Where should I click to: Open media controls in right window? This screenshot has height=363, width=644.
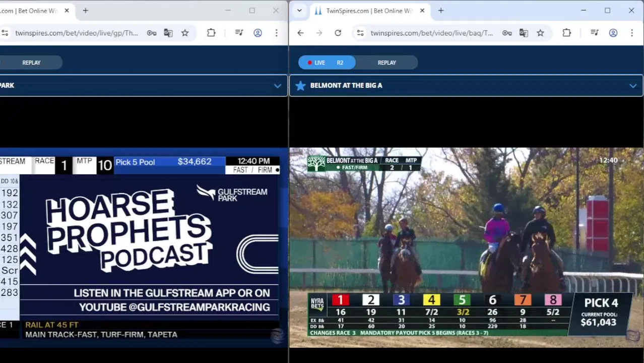595,33
